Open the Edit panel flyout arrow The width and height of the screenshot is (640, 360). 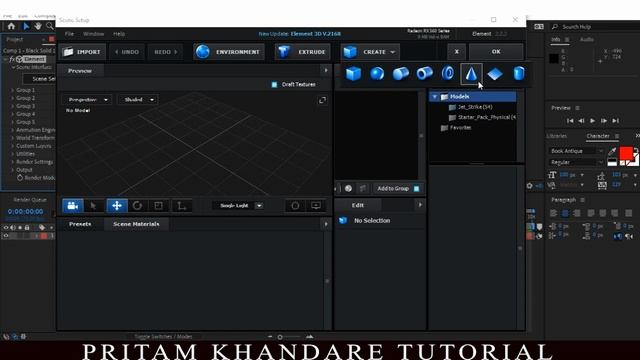click(x=420, y=205)
